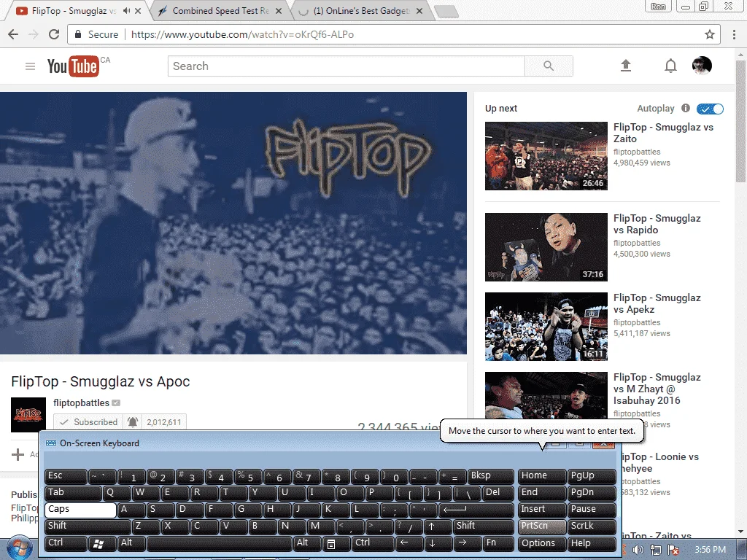The width and height of the screenshot is (747, 560).
Task: Click the Subscribed button
Action: coord(88,422)
